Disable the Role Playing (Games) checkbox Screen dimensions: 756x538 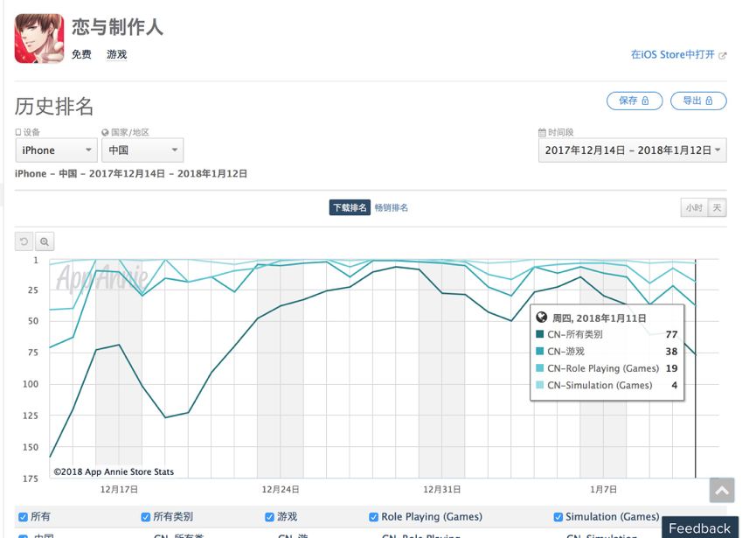374,517
